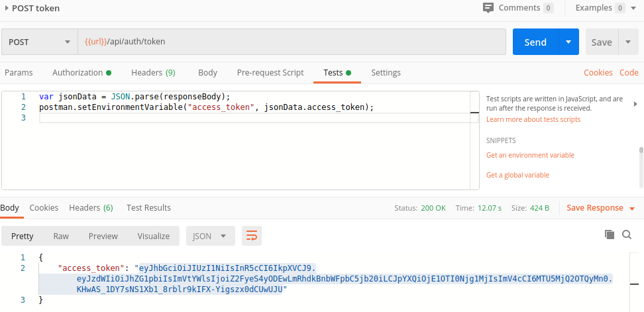This screenshot has width=644, height=312.
Task: Open the Cookies link
Action: [x=598, y=73]
